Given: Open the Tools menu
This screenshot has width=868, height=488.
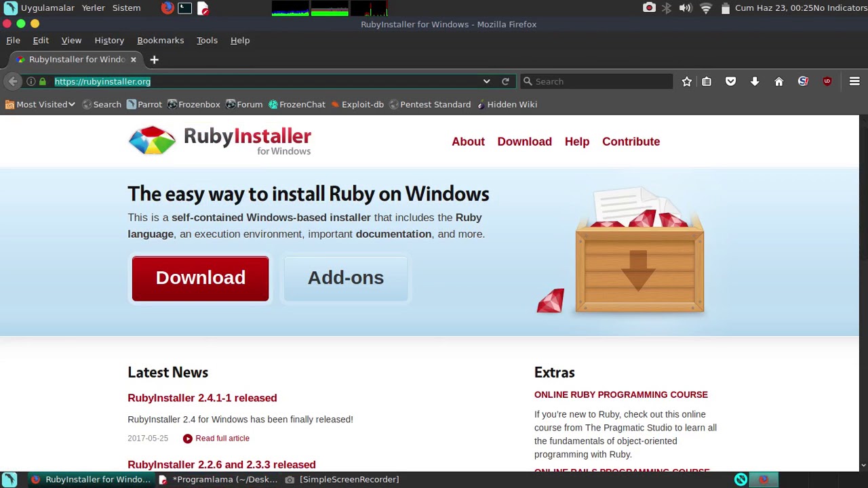Looking at the screenshot, I should point(207,41).
